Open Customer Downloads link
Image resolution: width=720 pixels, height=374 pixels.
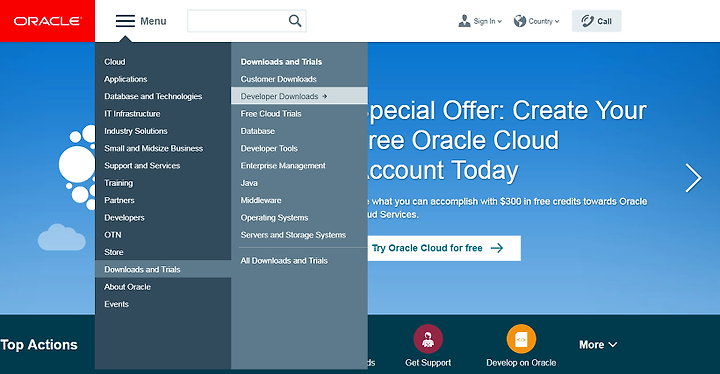(x=278, y=79)
